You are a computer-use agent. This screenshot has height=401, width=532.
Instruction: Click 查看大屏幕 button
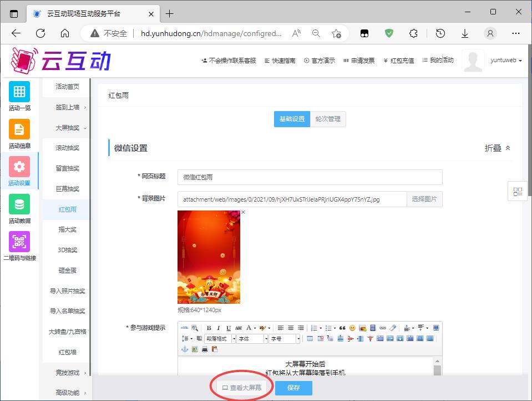[x=241, y=388]
